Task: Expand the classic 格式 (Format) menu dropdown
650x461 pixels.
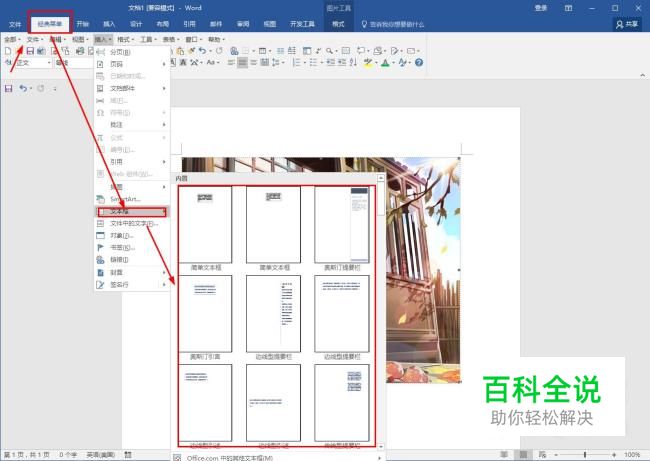Action: pyautogui.click(x=125, y=39)
